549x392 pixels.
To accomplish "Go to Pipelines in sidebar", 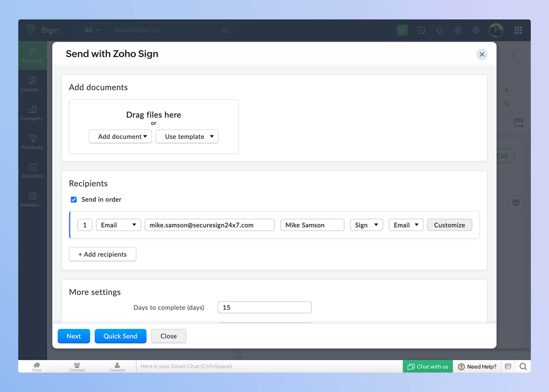I will (32, 55).
